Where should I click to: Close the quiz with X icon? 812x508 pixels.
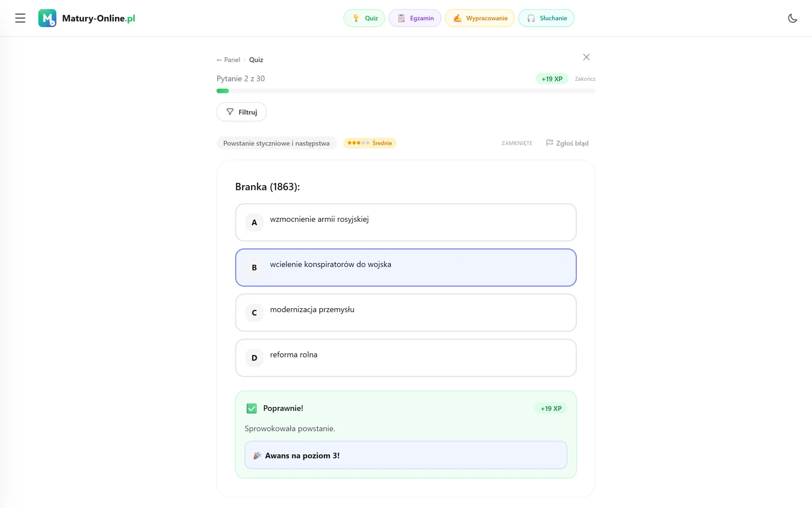[x=586, y=57]
